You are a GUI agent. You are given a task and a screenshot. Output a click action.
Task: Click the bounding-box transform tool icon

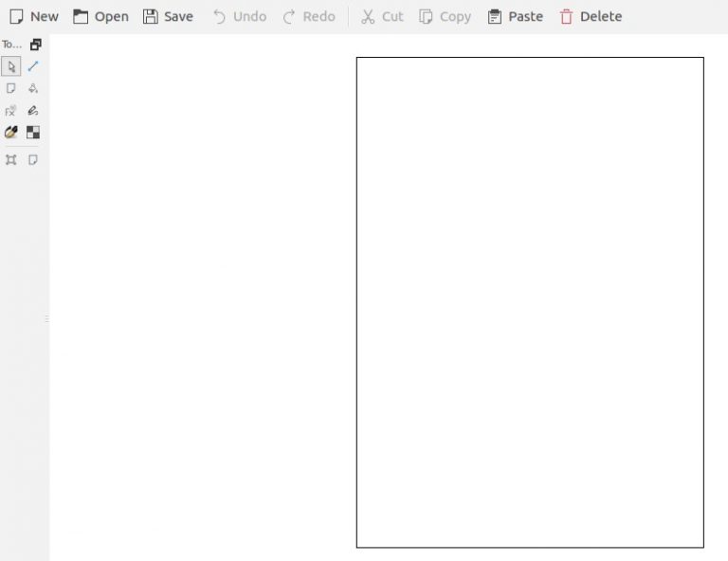[x=11, y=159]
